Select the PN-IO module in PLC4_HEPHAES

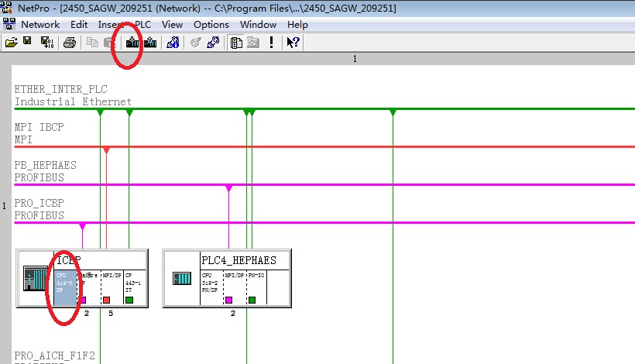coord(256,287)
